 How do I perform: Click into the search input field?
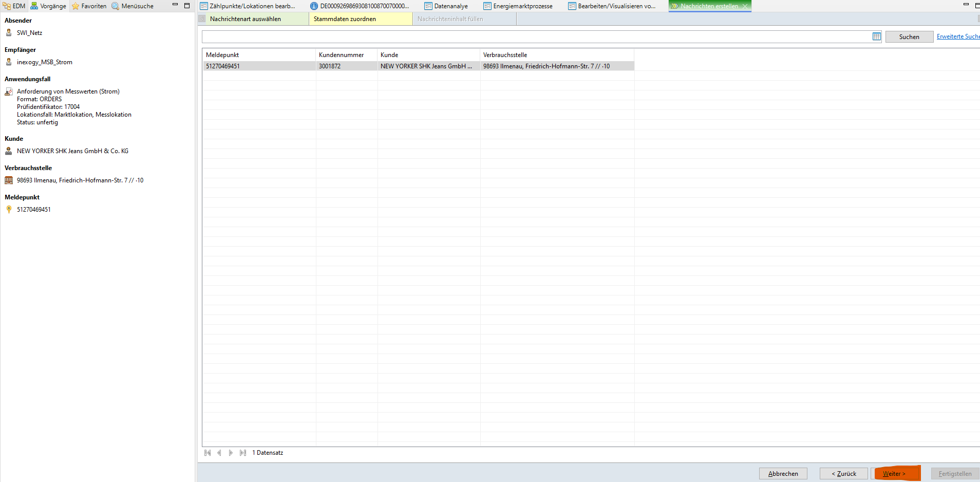534,36
